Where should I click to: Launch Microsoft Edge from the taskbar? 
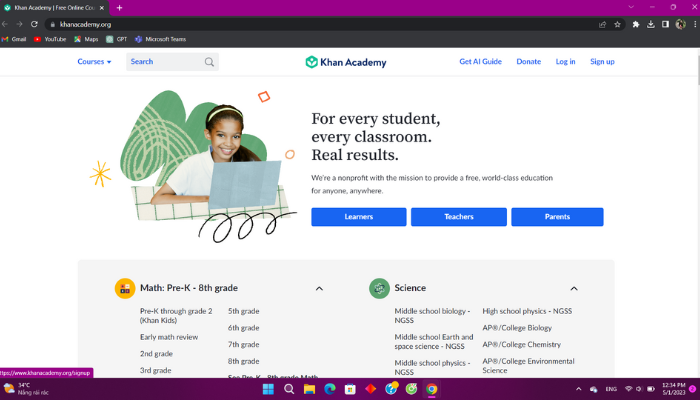[x=330, y=389]
